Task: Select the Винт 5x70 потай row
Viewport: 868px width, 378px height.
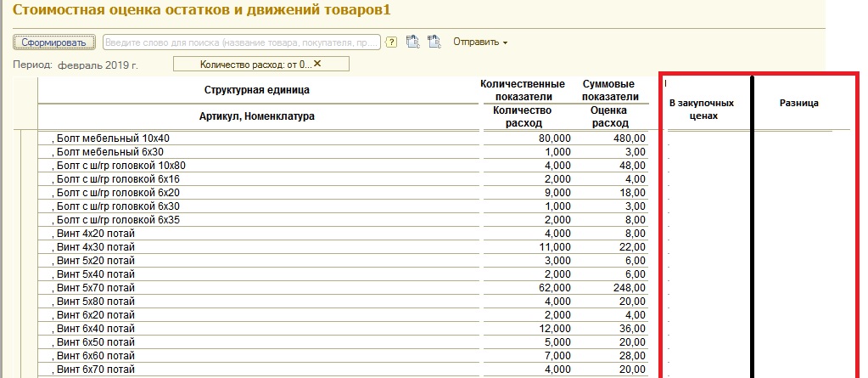Action: [93, 288]
